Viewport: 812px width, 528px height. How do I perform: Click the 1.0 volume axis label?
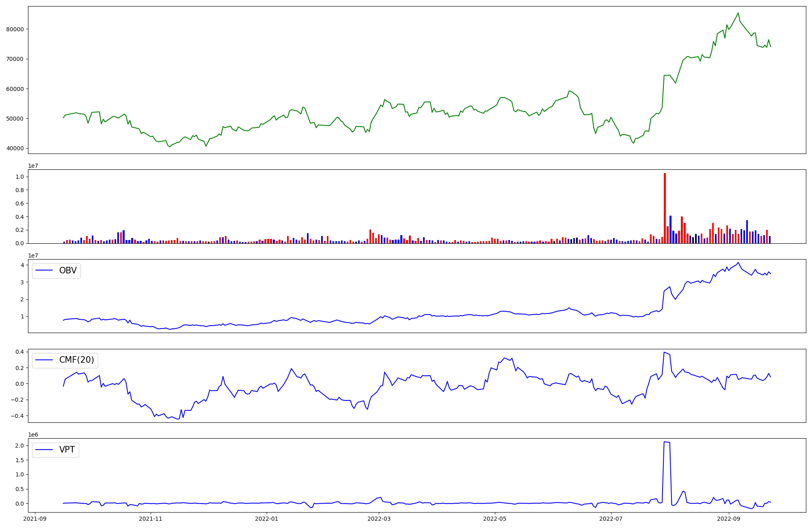pos(20,177)
